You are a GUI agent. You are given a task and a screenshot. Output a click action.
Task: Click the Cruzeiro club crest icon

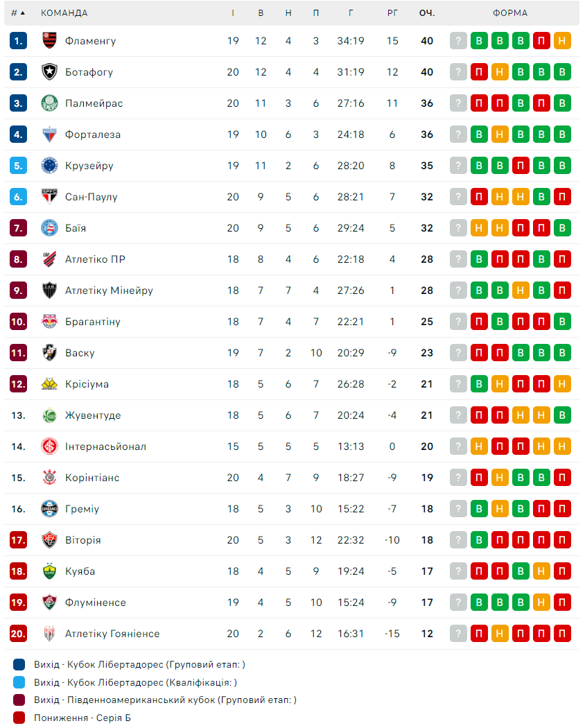[49, 166]
